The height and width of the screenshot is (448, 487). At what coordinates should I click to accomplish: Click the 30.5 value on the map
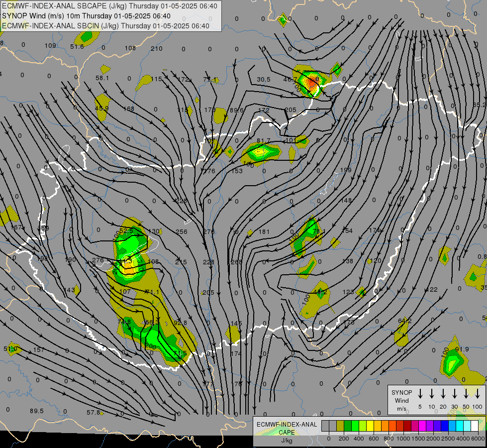tap(263, 80)
